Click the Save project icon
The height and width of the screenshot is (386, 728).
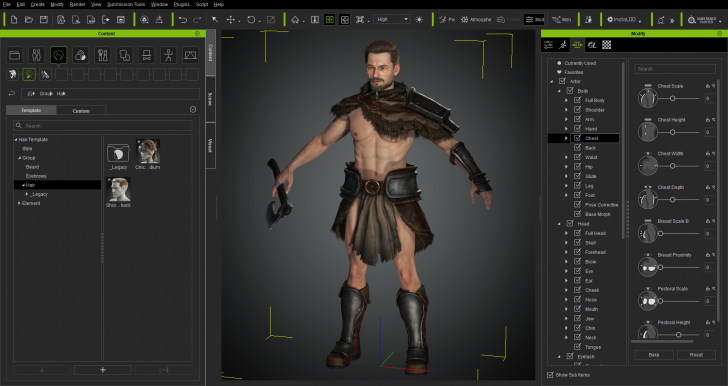(x=44, y=20)
